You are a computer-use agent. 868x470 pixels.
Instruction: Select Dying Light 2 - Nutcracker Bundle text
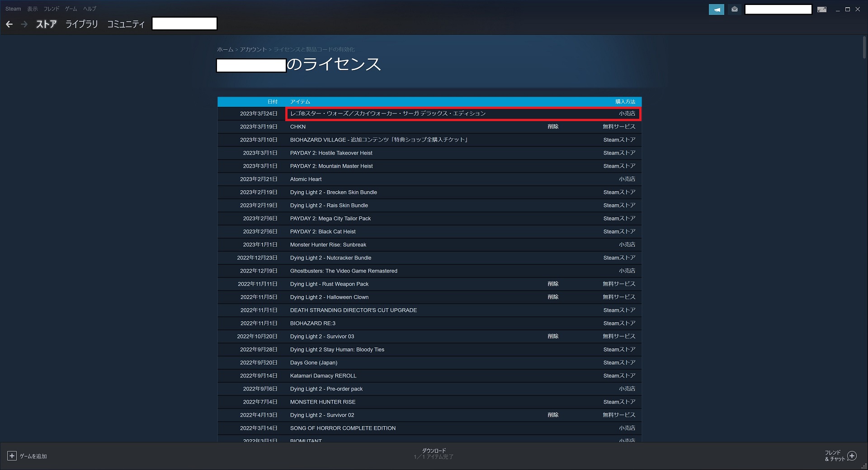(x=331, y=258)
